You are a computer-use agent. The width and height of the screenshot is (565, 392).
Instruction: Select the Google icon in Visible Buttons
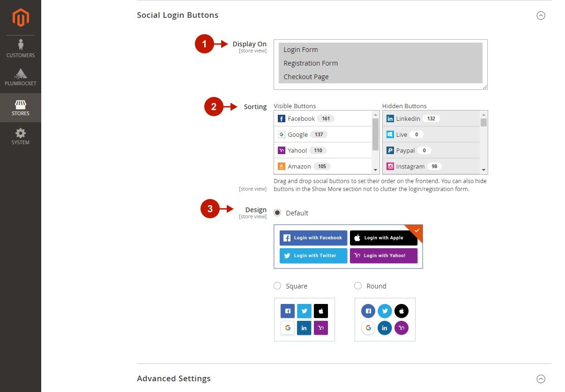point(282,134)
